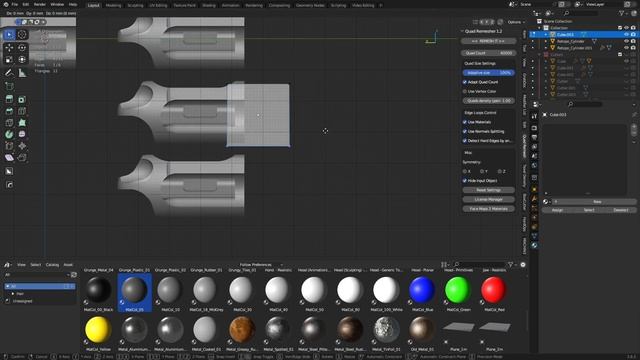Click the asset browser search field
The width and height of the screenshot is (640, 360).
[479, 265]
